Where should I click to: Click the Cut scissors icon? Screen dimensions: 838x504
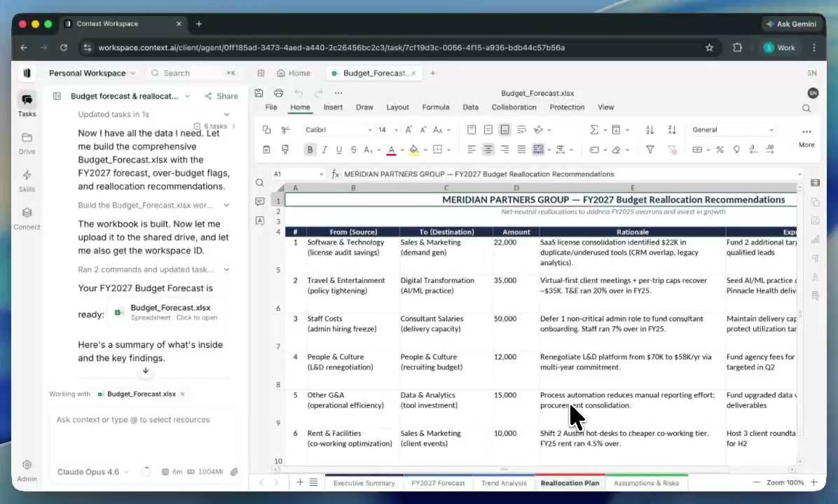tap(285, 129)
